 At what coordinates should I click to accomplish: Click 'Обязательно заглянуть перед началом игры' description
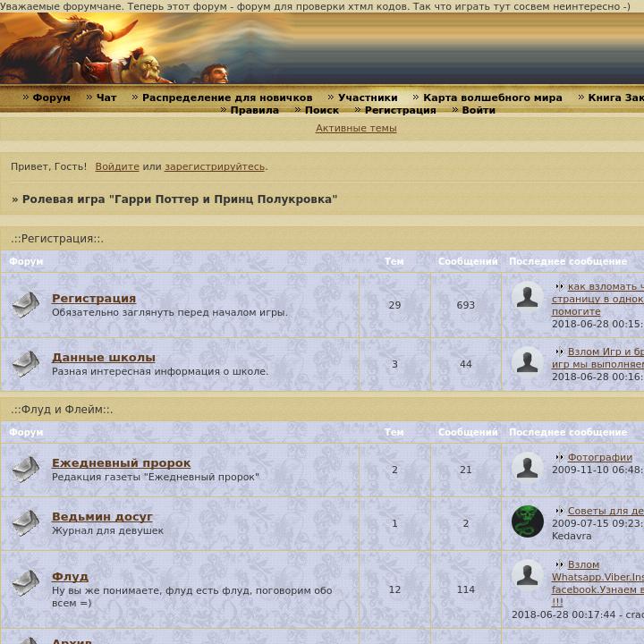click(170, 312)
